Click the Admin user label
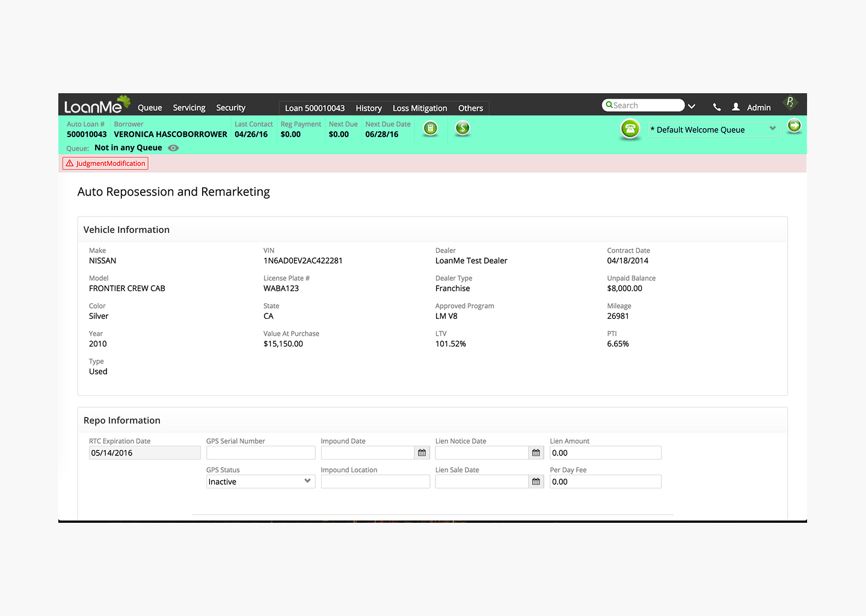Screen dimensions: 866x616 point(759,108)
